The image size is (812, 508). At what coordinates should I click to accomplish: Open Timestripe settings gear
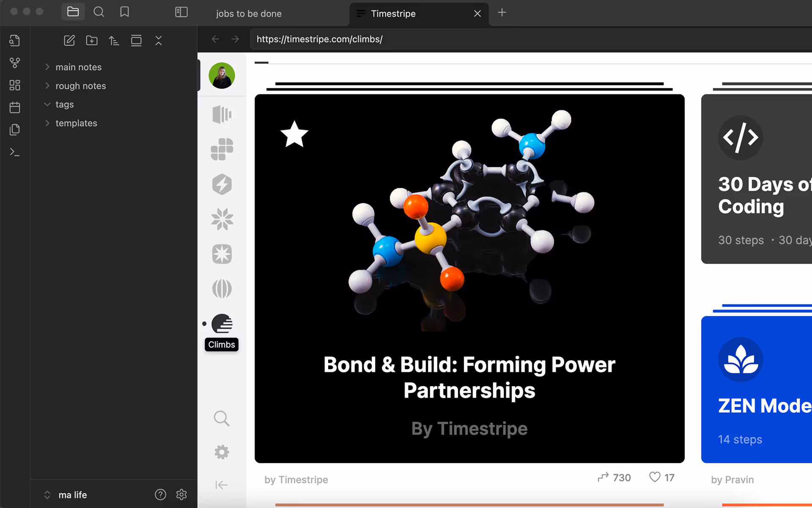click(x=222, y=452)
